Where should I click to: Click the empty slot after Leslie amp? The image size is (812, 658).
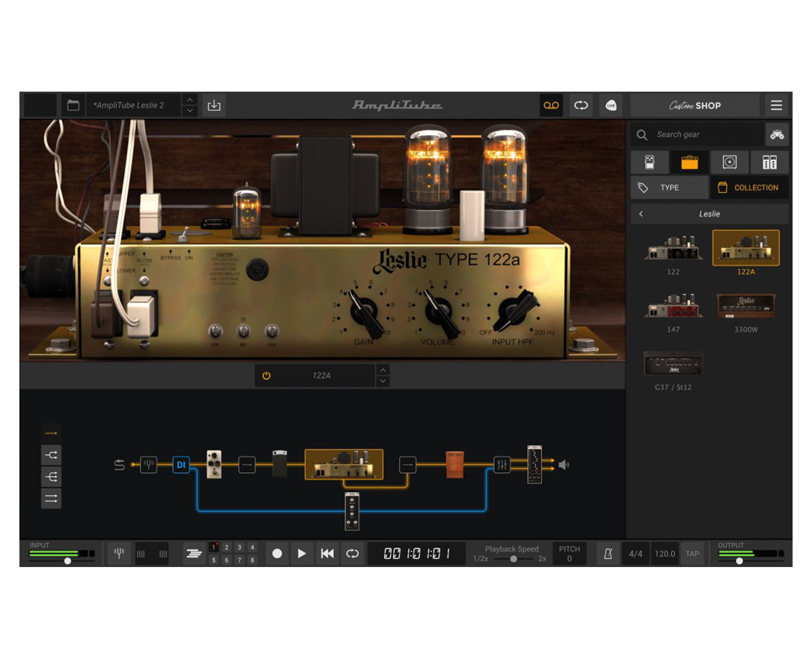click(408, 464)
